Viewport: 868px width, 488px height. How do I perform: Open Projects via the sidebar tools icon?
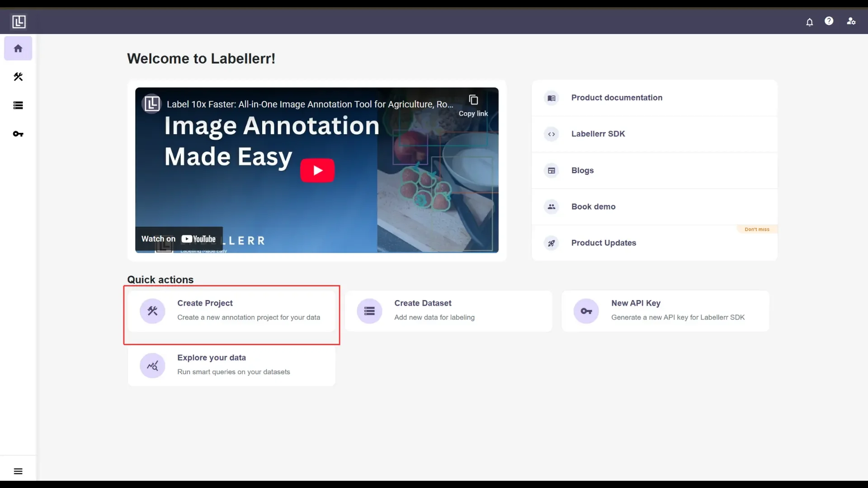(18, 77)
